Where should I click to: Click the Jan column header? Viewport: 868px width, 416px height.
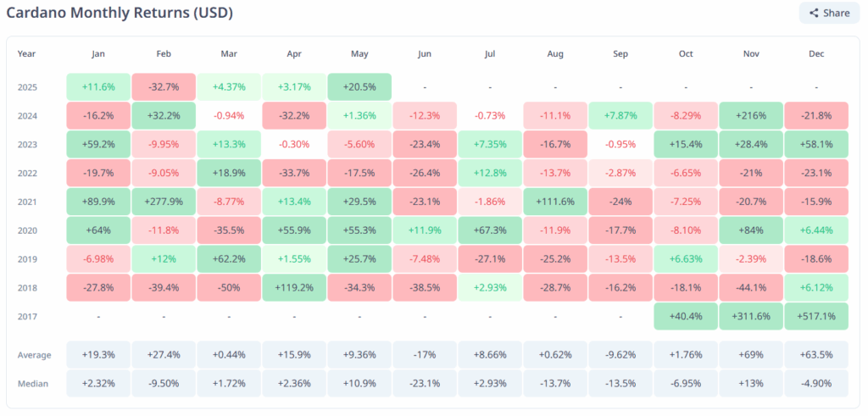[x=98, y=54]
